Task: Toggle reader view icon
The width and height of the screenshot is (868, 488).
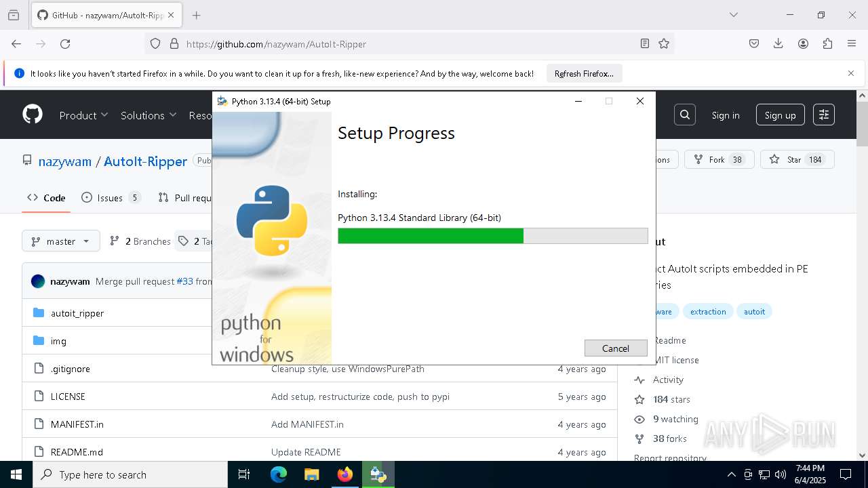Action: [x=645, y=43]
